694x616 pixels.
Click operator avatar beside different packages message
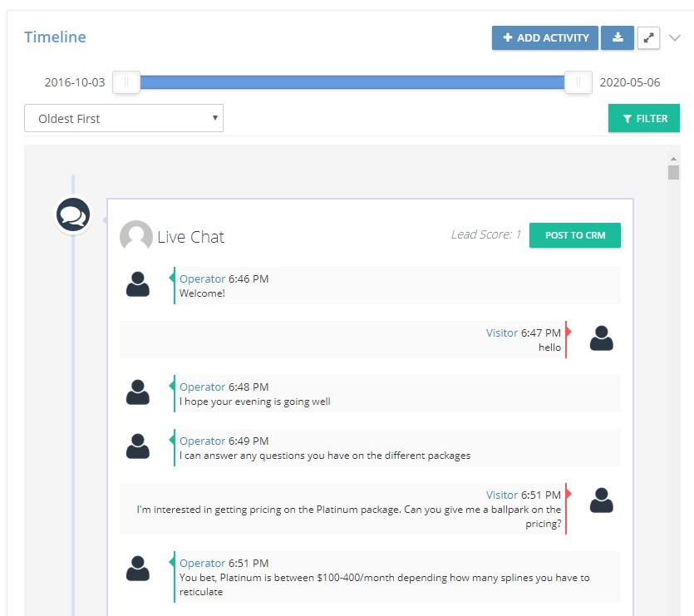[138, 446]
